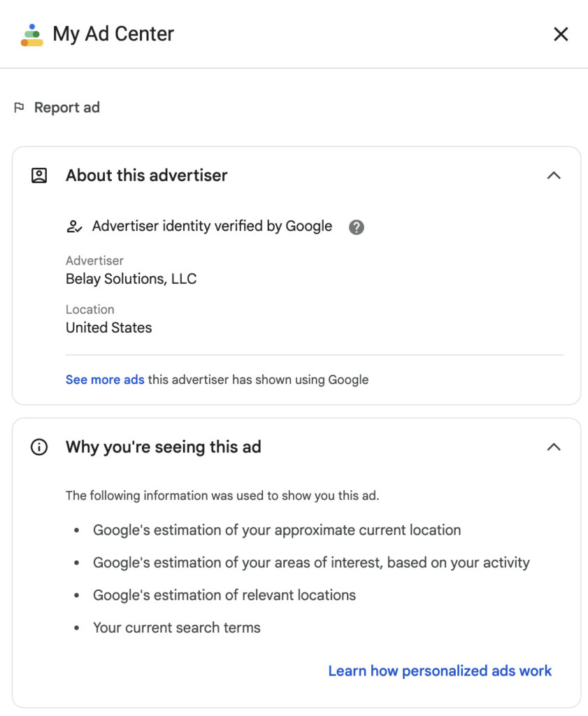588x716 pixels.
Task: Click the My Ad Center logo icon
Action: click(x=31, y=34)
